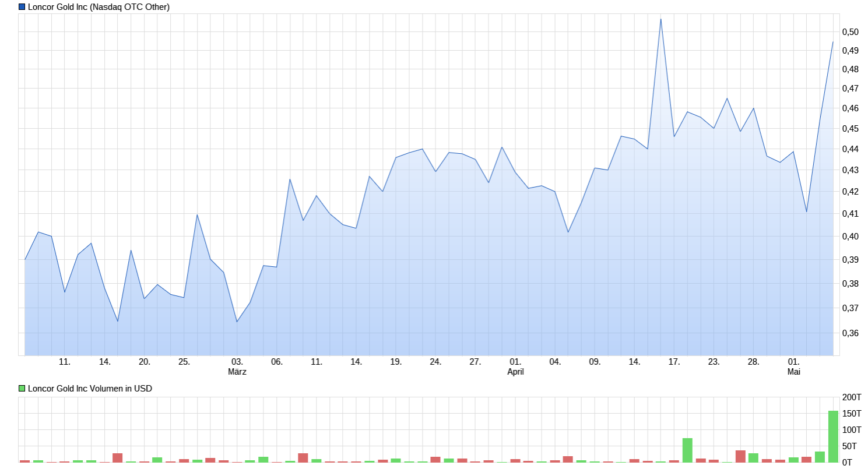Click the 0,50 price axis label
The image size is (868, 476).
[851, 32]
